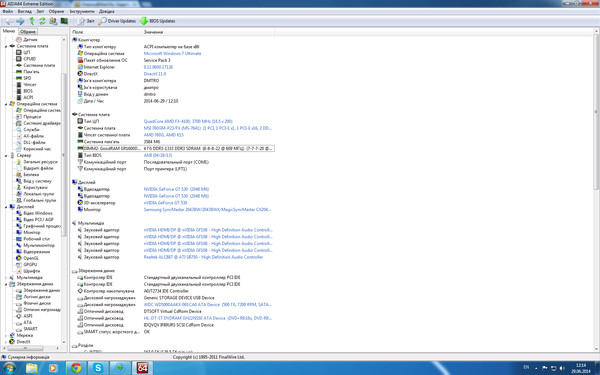Open Google Chrome from the taskbar

click(76, 368)
